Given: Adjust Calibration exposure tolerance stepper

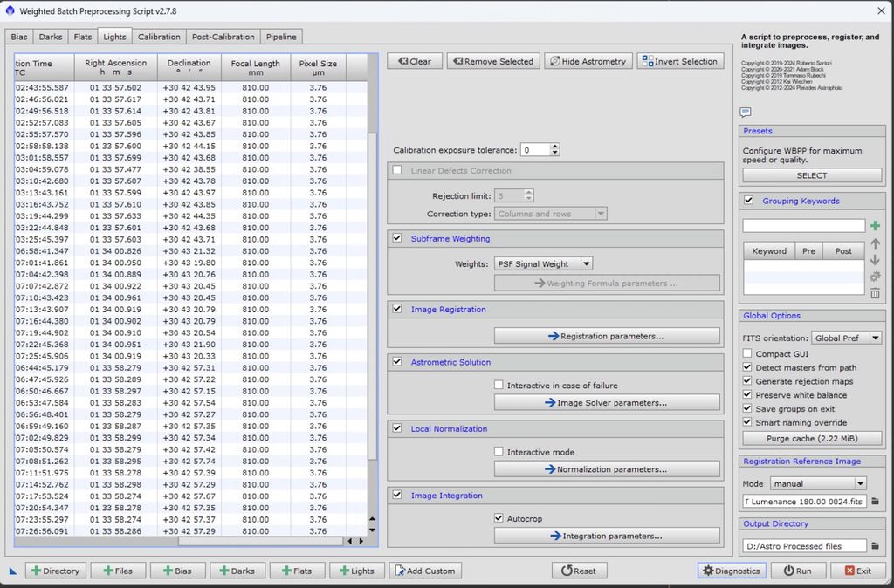Looking at the screenshot, I should point(554,150).
